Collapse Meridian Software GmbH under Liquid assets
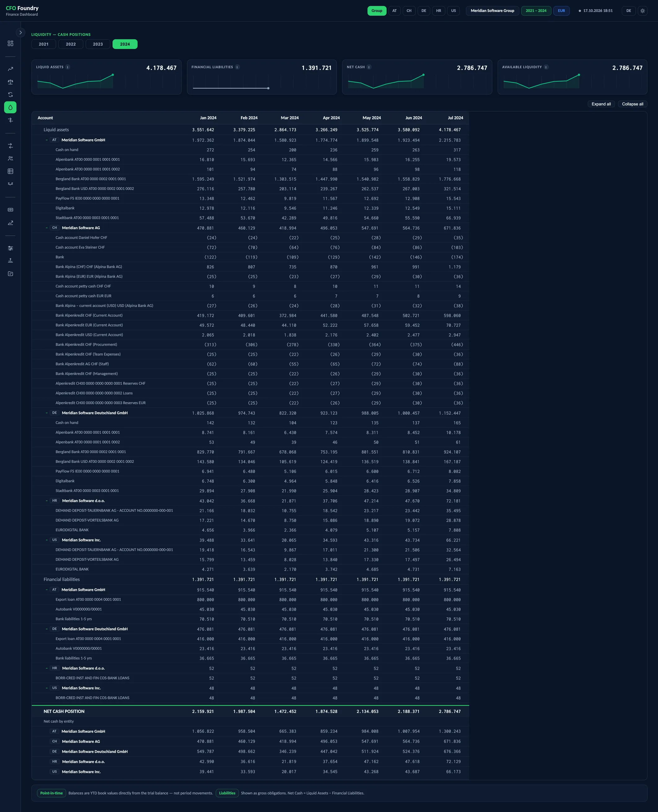Screen dimensions: 658x812 click(x=46, y=140)
